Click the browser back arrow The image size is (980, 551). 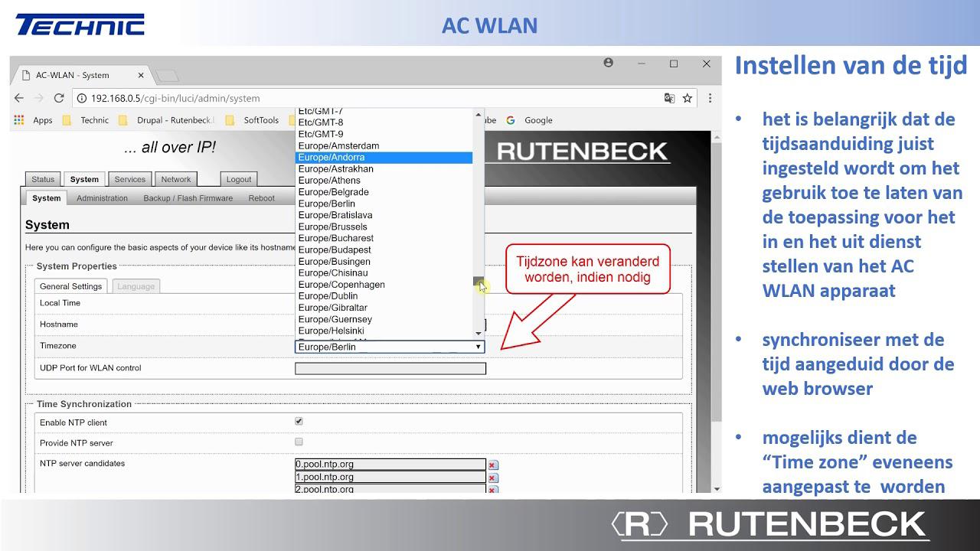[19, 98]
